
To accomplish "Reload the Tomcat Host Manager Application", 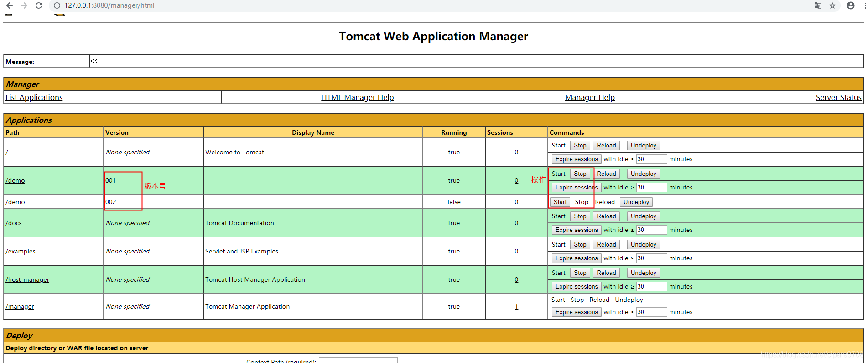I will click(x=606, y=273).
